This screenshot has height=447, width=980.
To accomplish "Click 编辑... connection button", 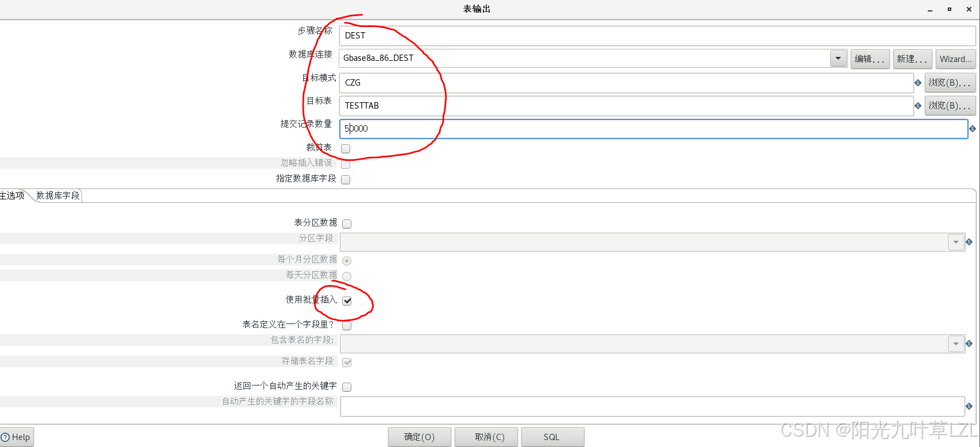I will (870, 59).
